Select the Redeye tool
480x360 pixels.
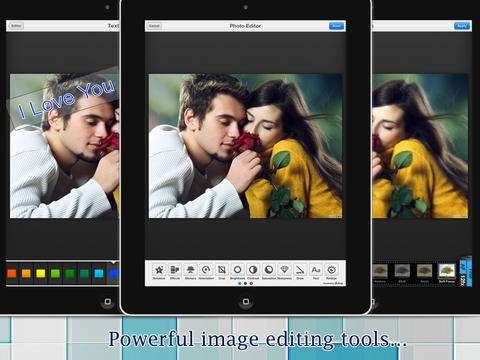[331, 271]
